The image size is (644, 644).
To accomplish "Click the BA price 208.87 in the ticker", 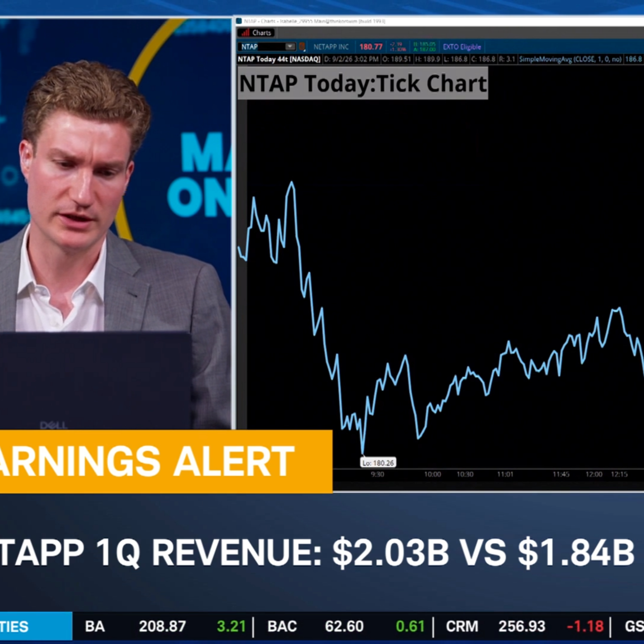I will click(162, 627).
